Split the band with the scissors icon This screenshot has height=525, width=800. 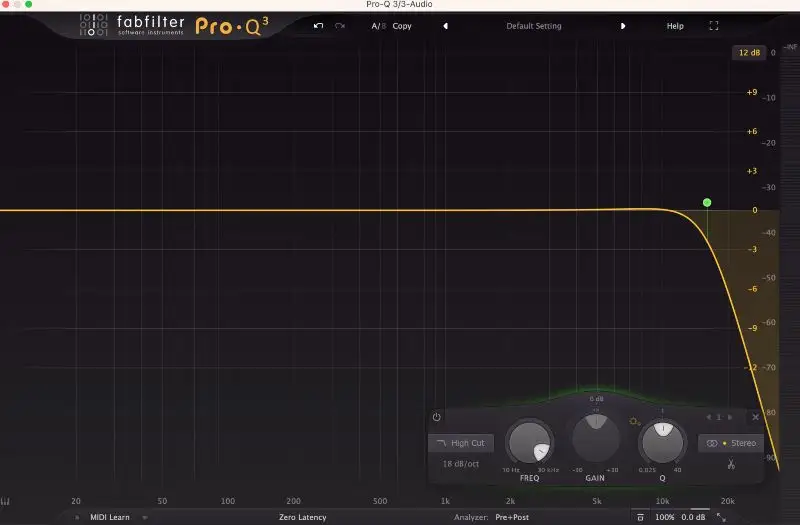click(731, 464)
